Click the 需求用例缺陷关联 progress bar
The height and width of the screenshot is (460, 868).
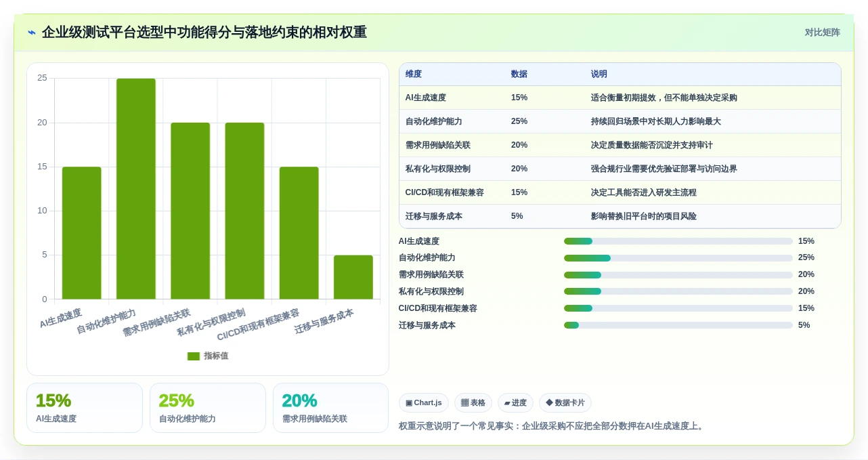coord(678,275)
